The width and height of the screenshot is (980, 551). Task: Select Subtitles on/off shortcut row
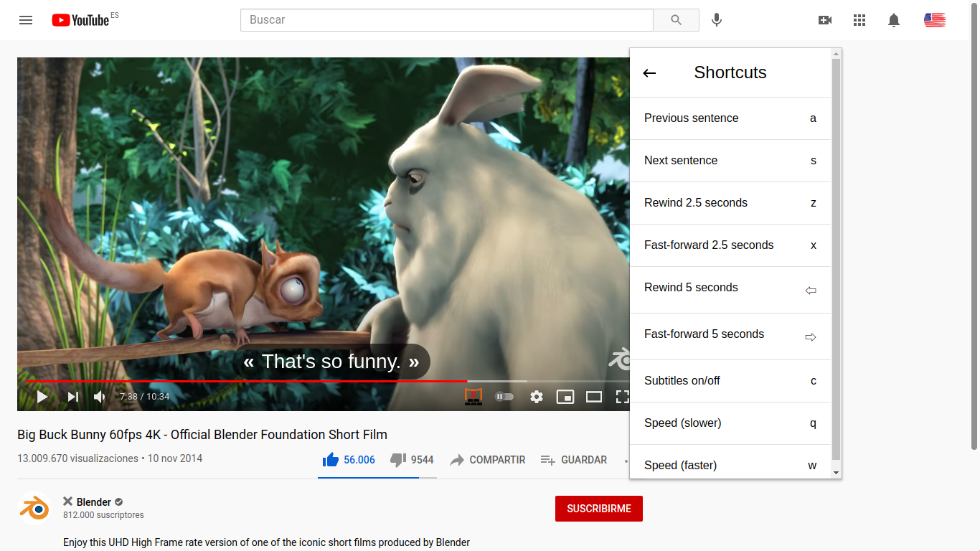coord(730,381)
